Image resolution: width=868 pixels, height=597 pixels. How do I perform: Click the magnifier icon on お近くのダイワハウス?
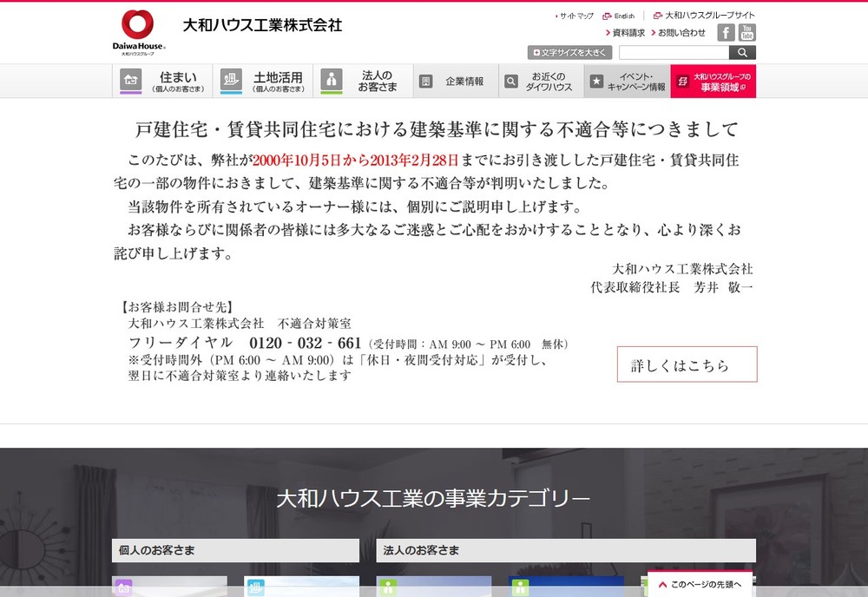coord(512,80)
